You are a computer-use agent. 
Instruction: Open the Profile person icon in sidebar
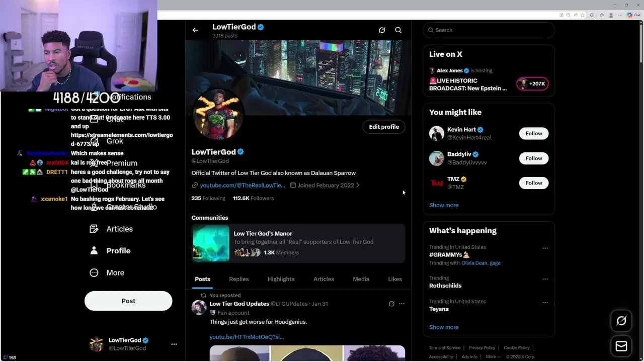(94, 250)
